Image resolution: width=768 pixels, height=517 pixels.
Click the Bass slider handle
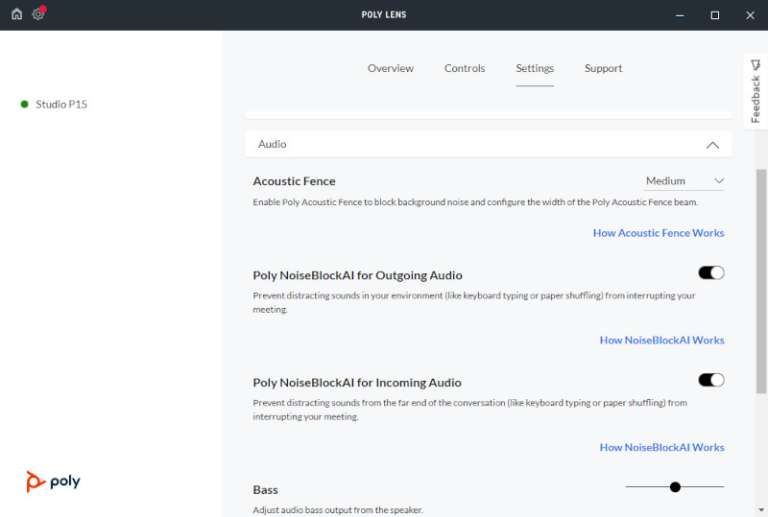point(675,487)
